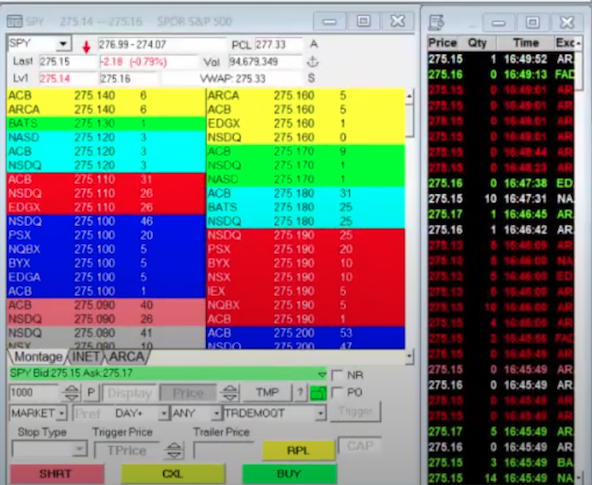Click the question mark button
592x485 pixels.
[x=300, y=393]
